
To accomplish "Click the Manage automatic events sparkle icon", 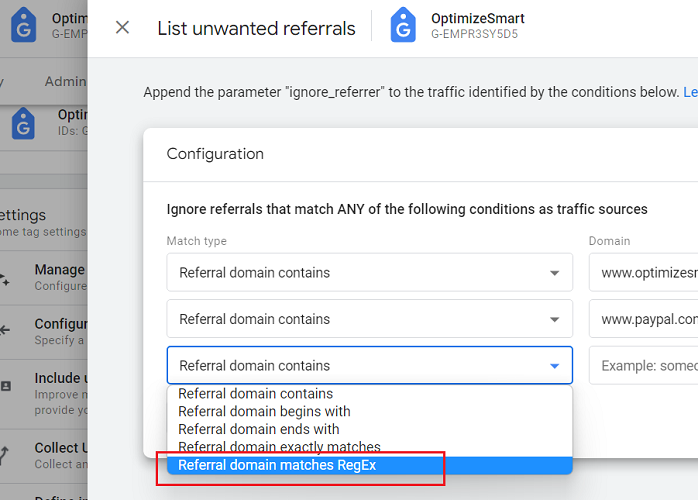I will [4, 280].
